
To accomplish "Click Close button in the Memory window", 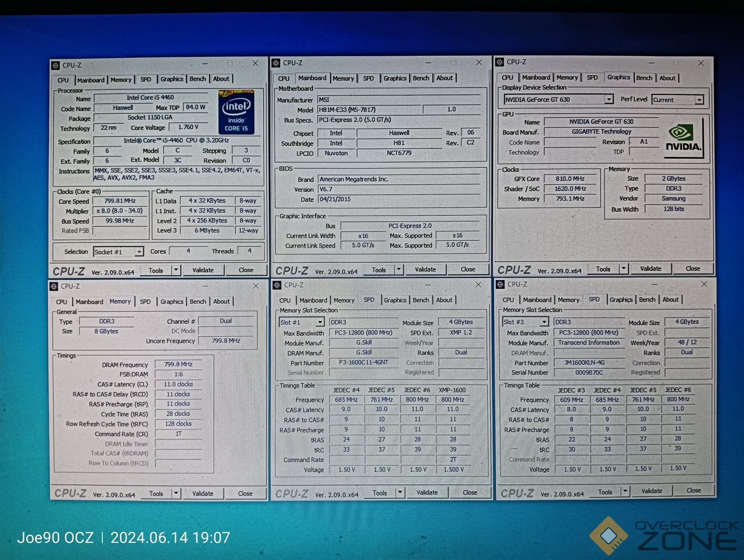I will pos(245,494).
